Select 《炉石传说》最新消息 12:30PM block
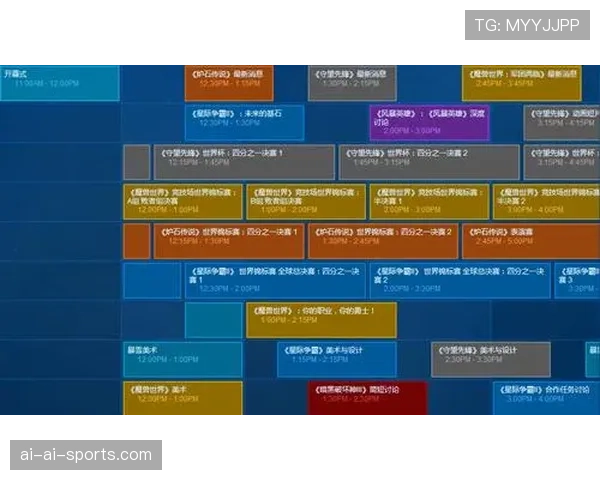This screenshot has width=600, height=480. pos(229,83)
